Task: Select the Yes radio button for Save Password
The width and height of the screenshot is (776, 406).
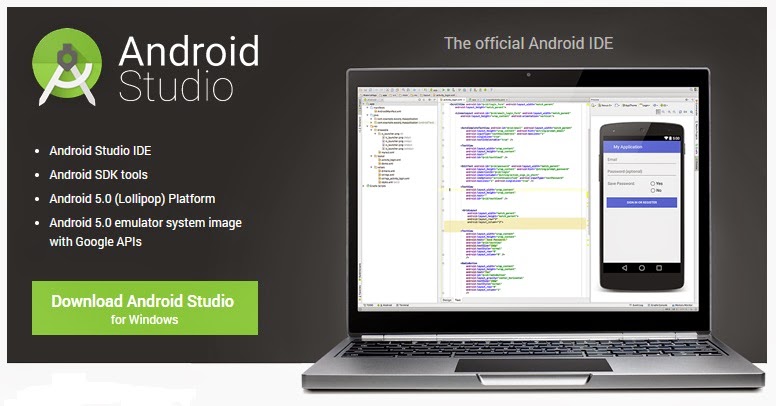Action: click(653, 183)
